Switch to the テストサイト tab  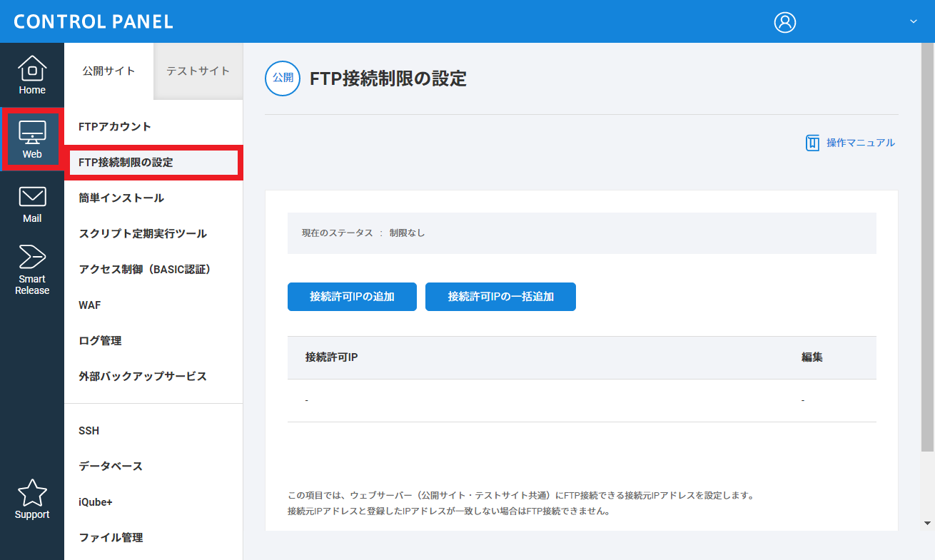point(198,71)
